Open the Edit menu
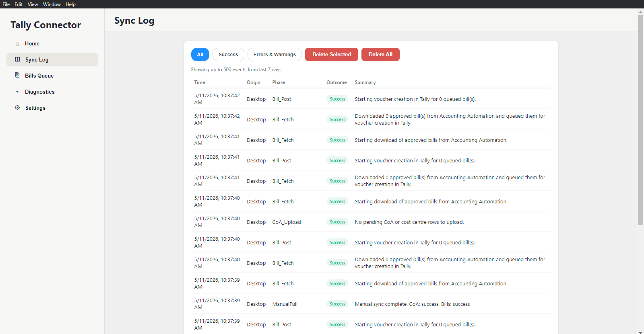Screen dimensions: 644x334 19,4
